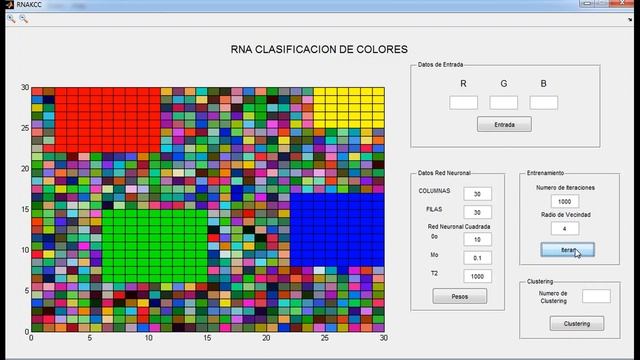Click the Radio de Vecindad label

(x=566, y=215)
